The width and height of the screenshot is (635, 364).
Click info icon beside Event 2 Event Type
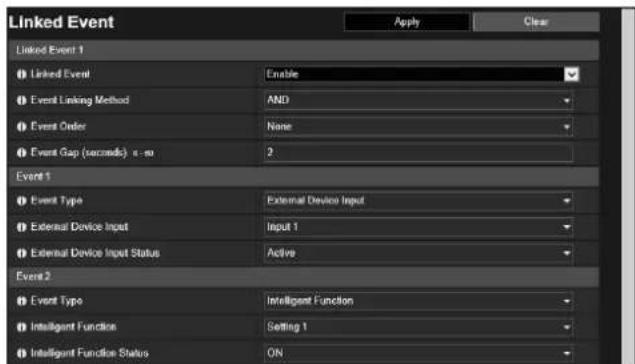(21, 301)
